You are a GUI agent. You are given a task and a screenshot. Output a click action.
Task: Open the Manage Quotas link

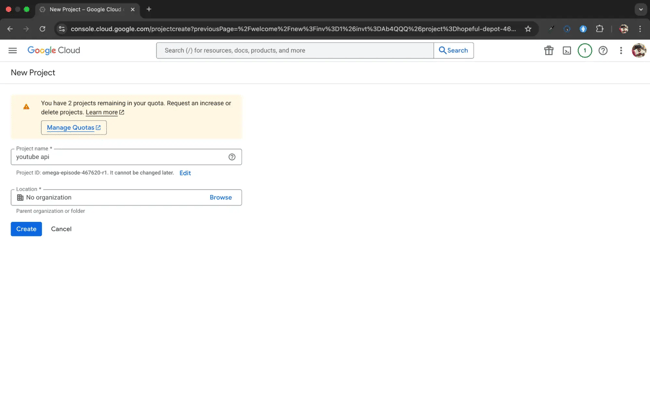(73, 128)
